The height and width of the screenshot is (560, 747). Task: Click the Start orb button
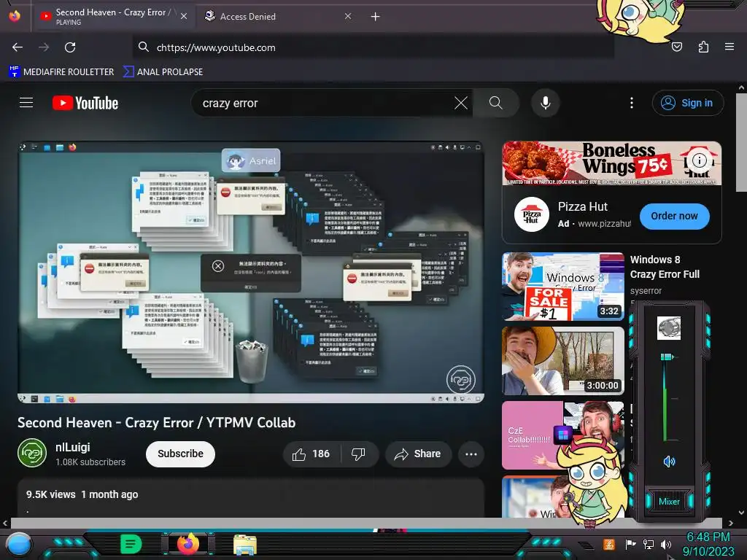[x=19, y=545]
